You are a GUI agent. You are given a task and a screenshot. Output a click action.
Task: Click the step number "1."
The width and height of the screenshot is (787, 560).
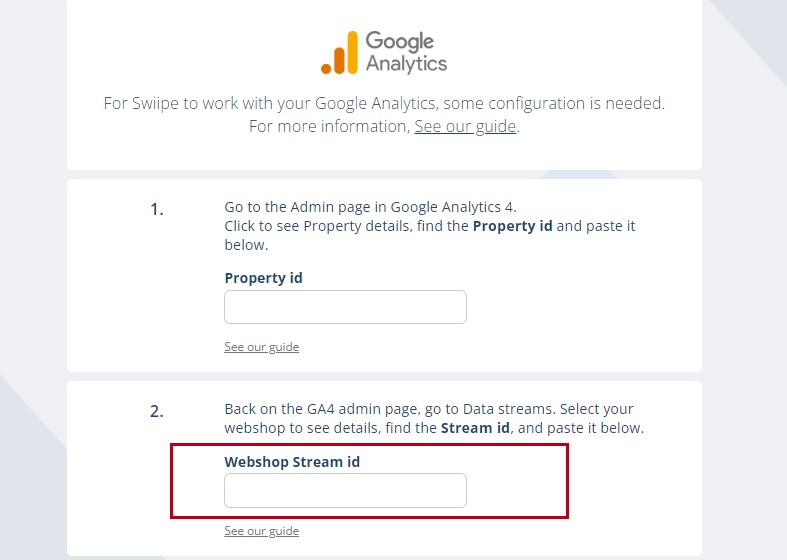(157, 209)
